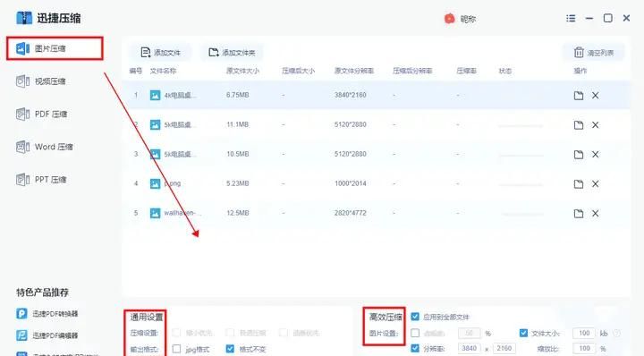This screenshot has height=356, width=644.
Task: Open 迅捷PDF编辑器 product icon
Action: [x=21, y=335]
